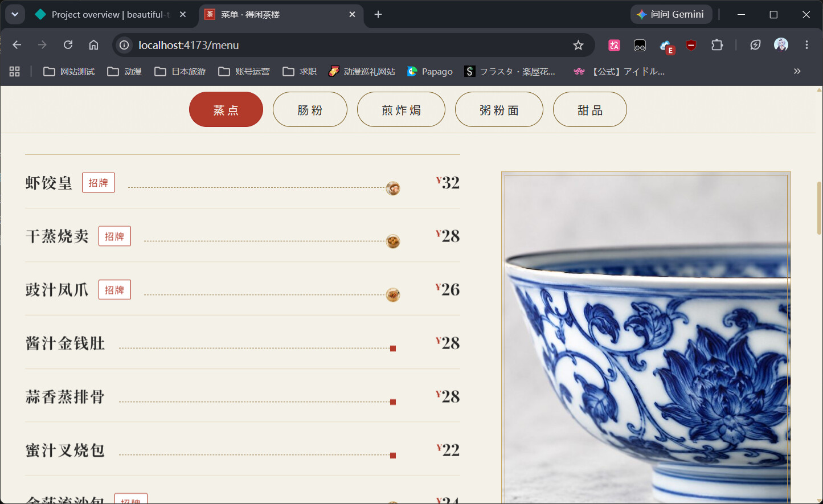Click the ¥22 price of 蜜汁叉烧包
This screenshot has width=823, height=504.
click(448, 450)
